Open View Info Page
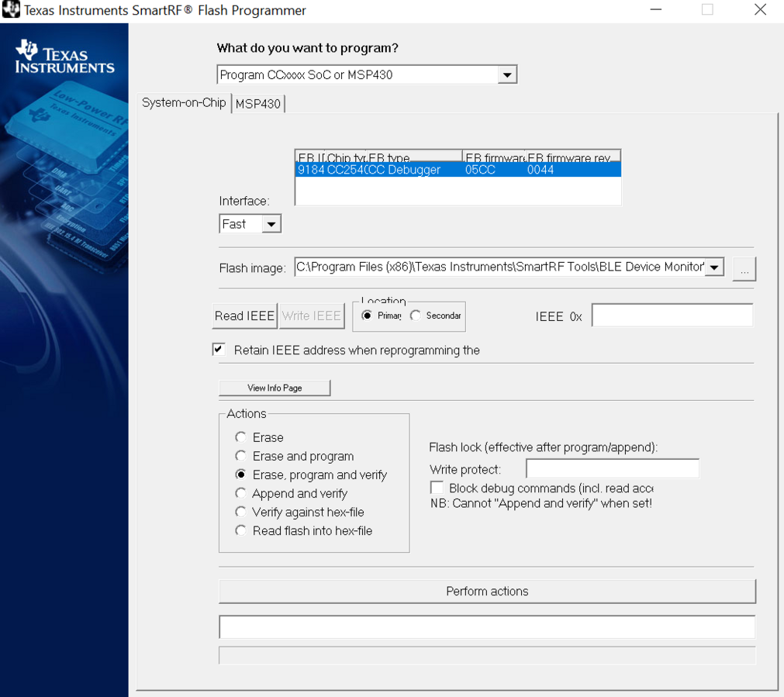 point(275,388)
